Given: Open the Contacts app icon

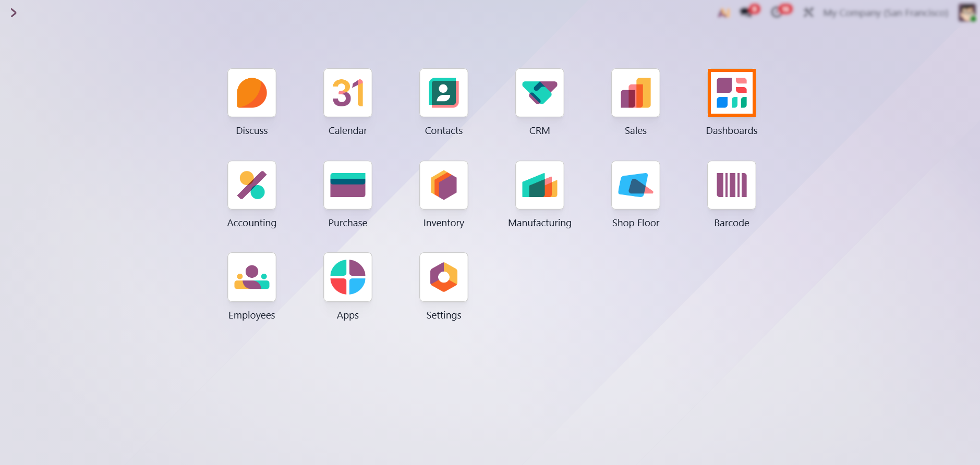Looking at the screenshot, I should (443, 93).
